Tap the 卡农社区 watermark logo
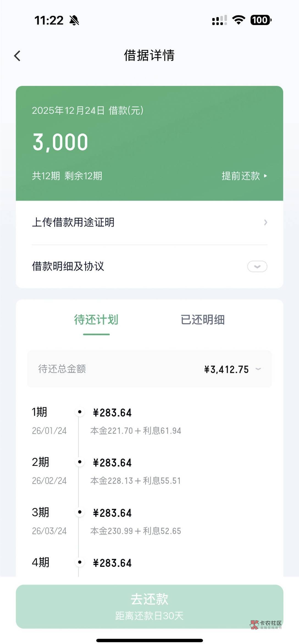 266,625
